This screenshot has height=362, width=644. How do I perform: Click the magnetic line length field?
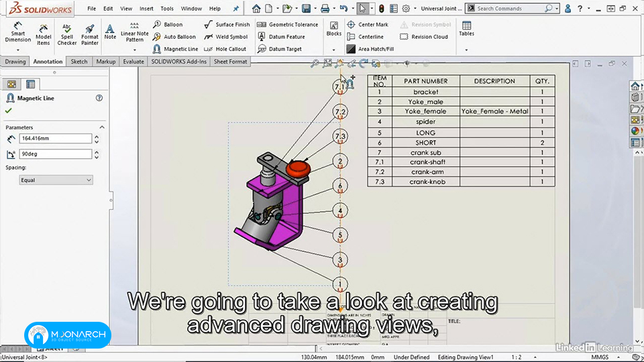[x=56, y=138]
